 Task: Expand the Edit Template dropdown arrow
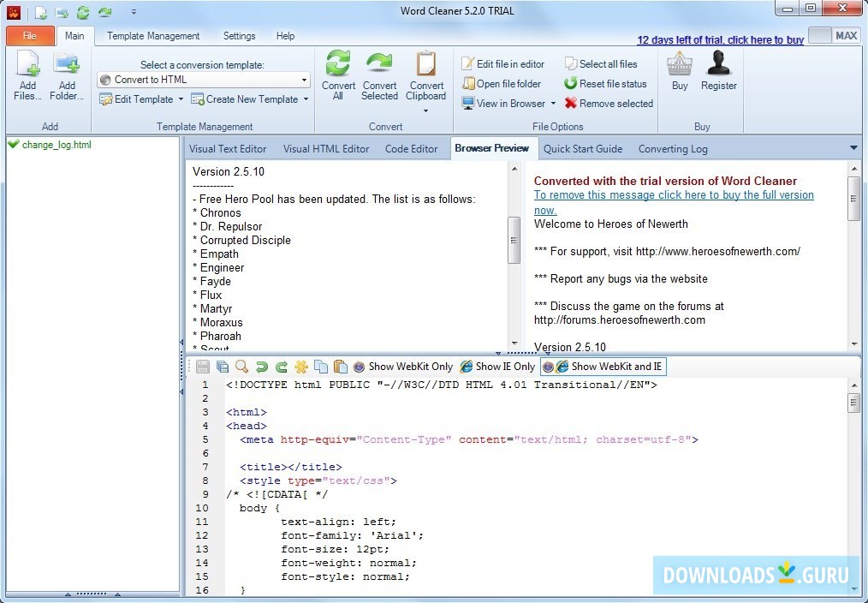click(181, 99)
